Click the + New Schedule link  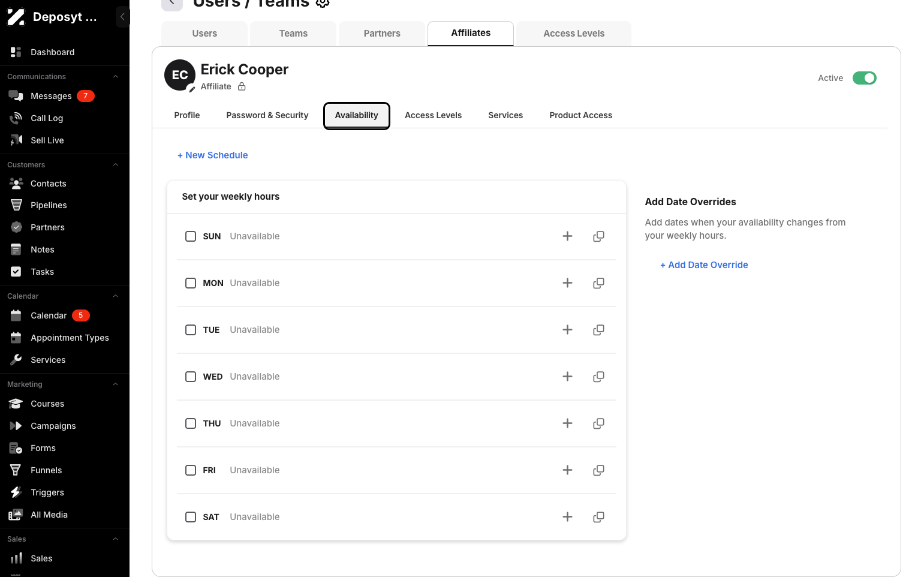(x=213, y=155)
